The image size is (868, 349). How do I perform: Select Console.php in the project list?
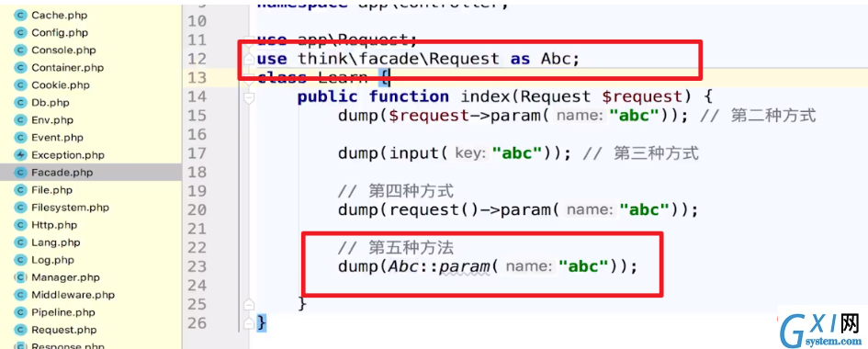63,51
